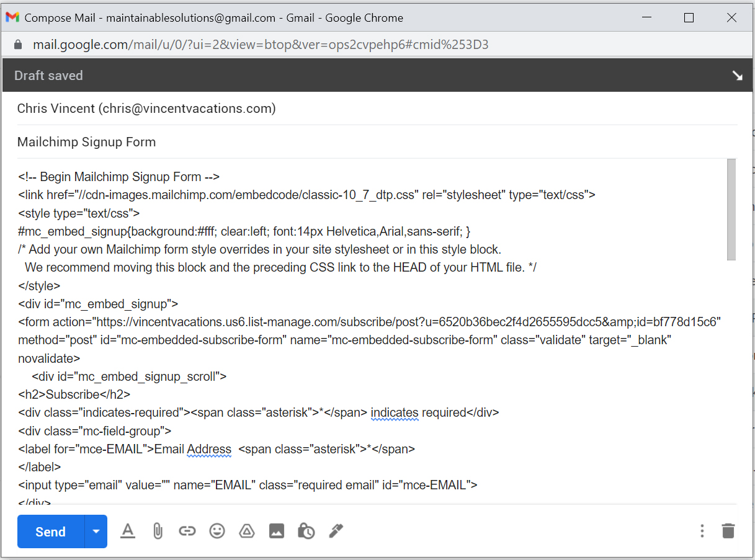The height and width of the screenshot is (560, 755).
Task: Click the underlined word "indicates"
Action: pos(395,412)
